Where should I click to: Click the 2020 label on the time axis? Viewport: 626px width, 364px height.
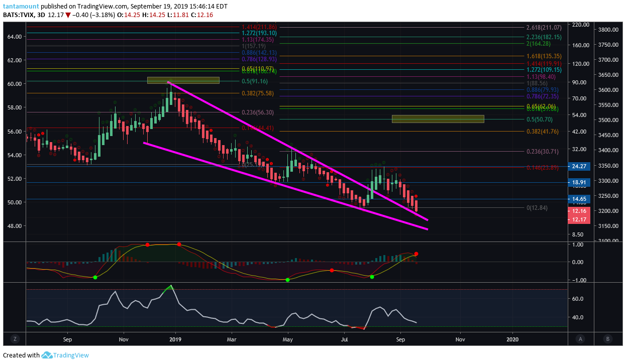click(x=513, y=339)
